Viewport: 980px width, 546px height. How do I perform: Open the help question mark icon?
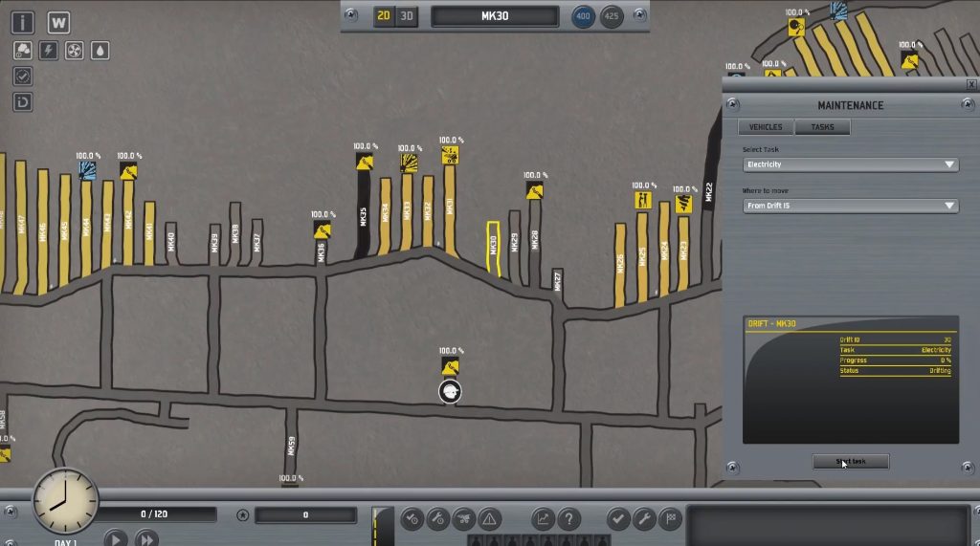pos(568,518)
